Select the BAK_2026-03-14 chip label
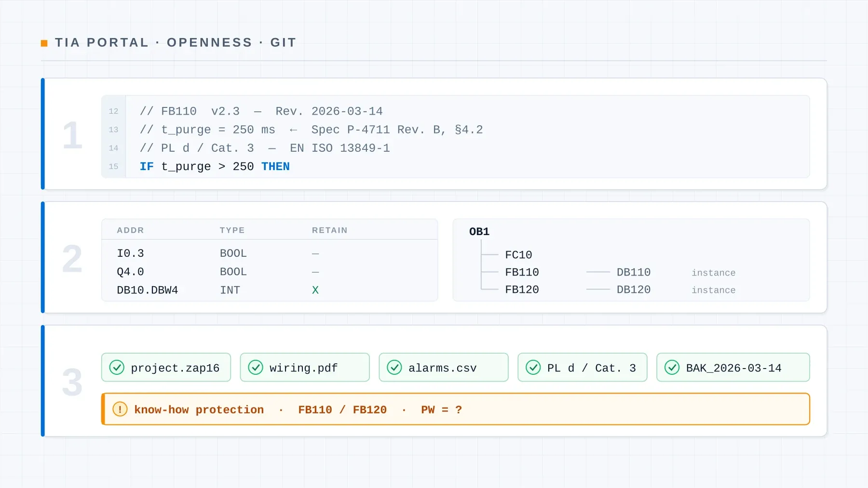 (734, 368)
